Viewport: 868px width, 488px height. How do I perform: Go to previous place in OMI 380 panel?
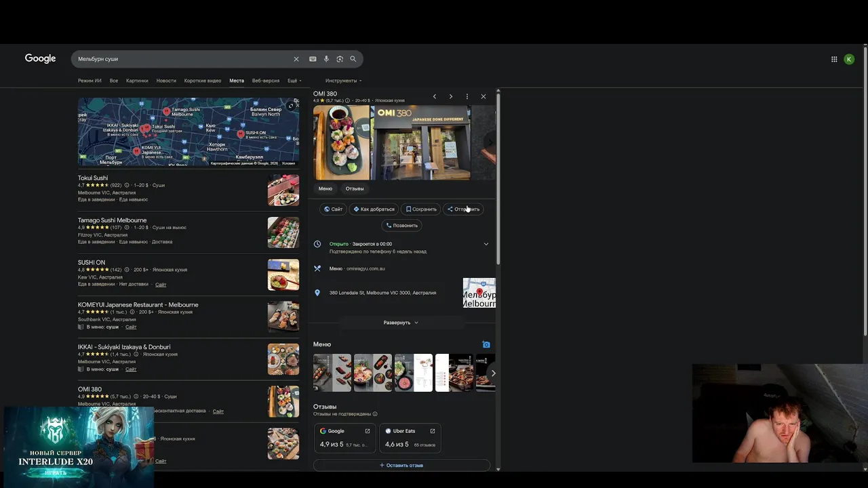coord(435,96)
